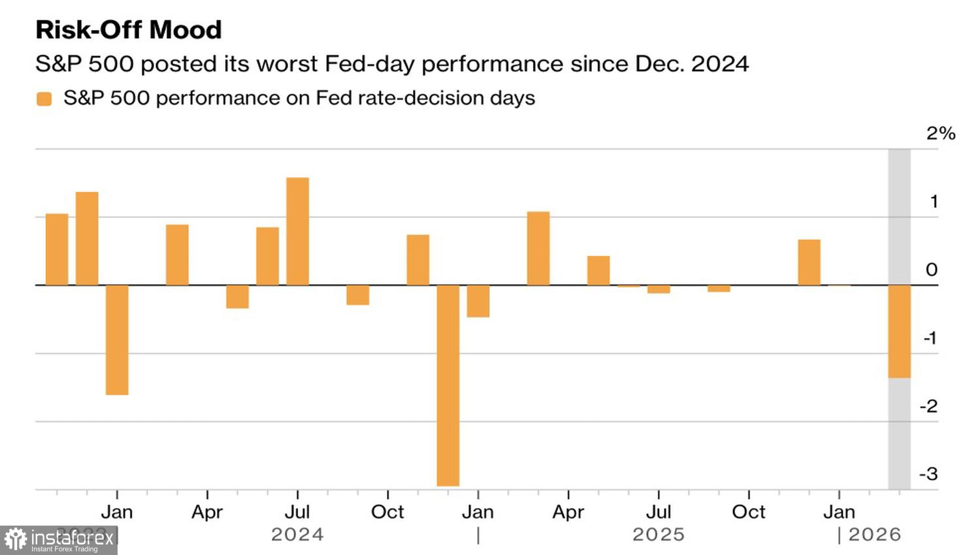980x555 pixels.
Task: Click the tallest positive bar near Jul 2024
Action: [298, 231]
